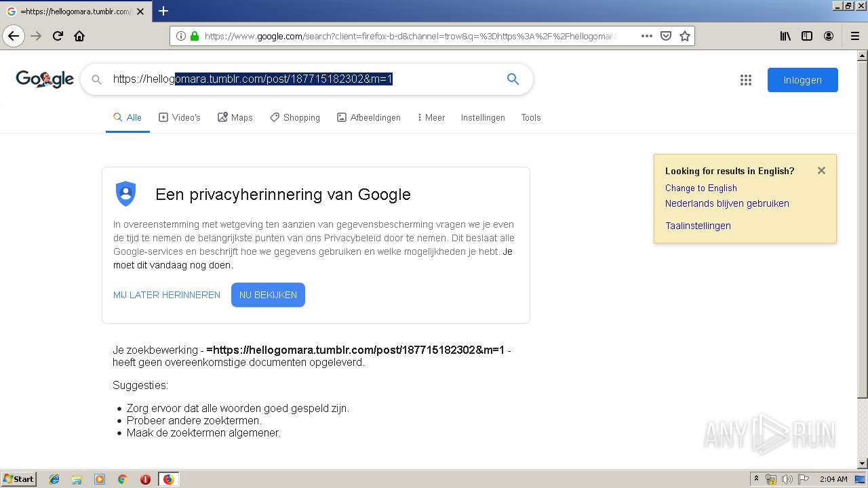Show hidden tray icons arrow
868x488 pixels.
tap(756, 479)
